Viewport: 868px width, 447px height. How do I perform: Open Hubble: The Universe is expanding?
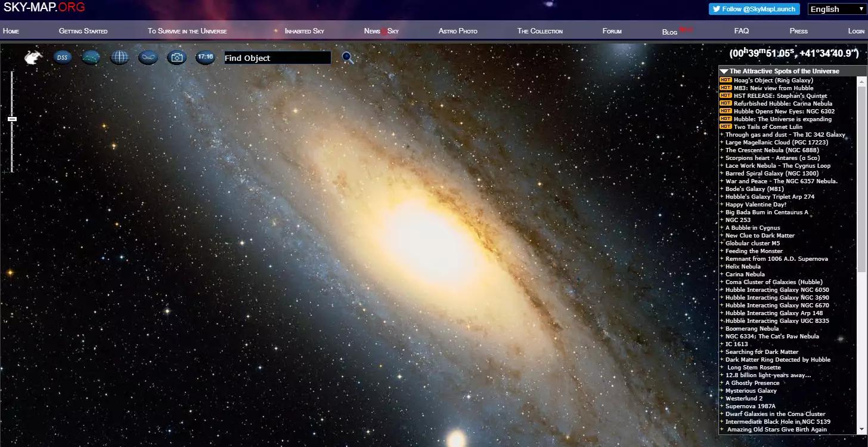pos(783,119)
